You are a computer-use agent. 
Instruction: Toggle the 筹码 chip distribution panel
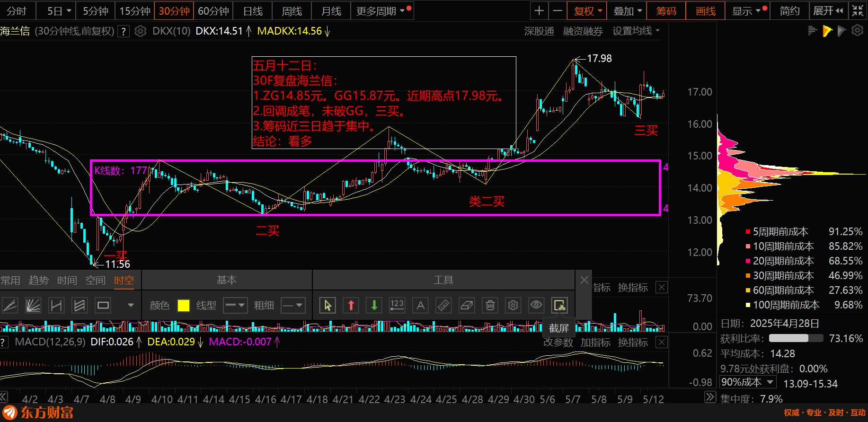666,11
